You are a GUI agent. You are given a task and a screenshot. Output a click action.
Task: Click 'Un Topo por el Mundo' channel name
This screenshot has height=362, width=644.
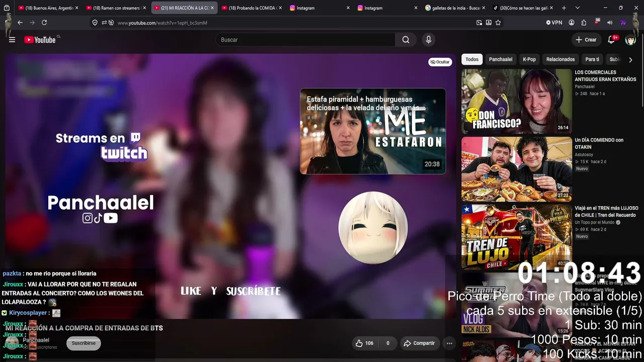coord(594,222)
